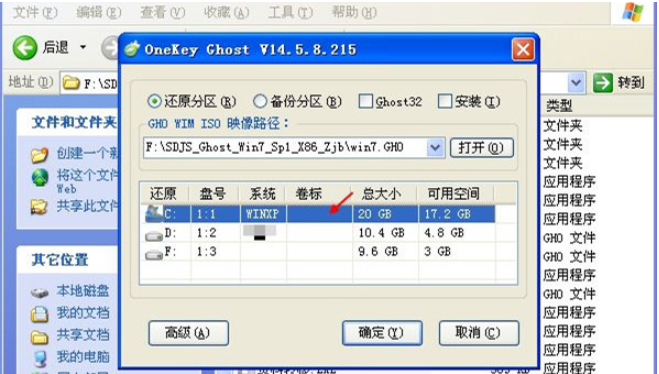This screenshot has height=374, width=659.
Task: Click the 高级 (A) button
Action: pyautogui.click(x=188, y=333)
